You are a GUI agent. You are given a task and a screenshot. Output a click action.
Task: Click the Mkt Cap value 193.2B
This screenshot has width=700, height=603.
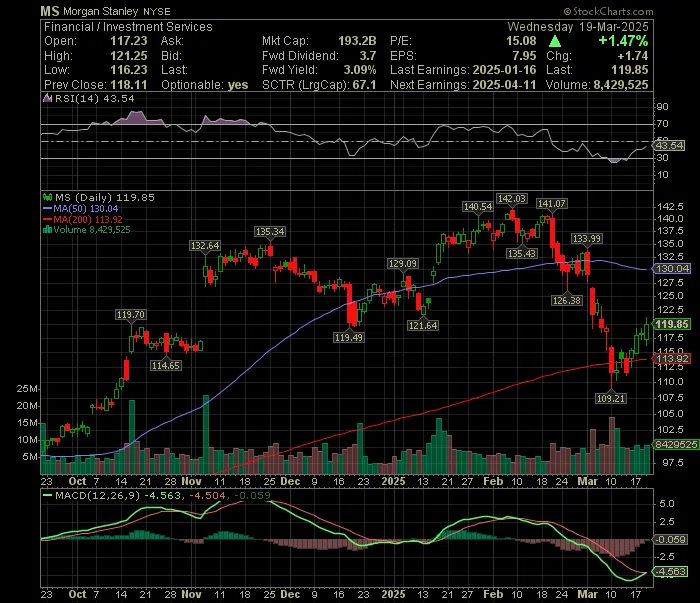357,41
